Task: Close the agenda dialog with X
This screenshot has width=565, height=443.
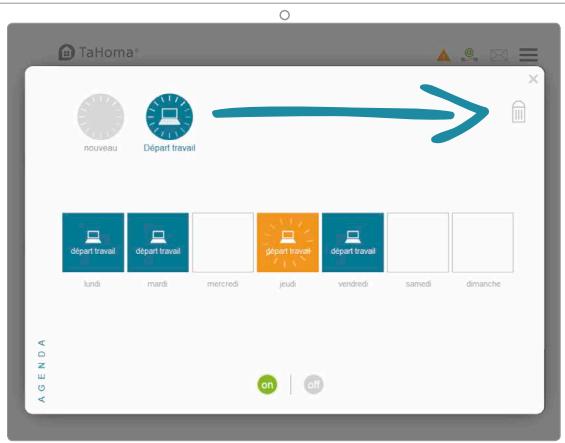Action: pos(533,79)
